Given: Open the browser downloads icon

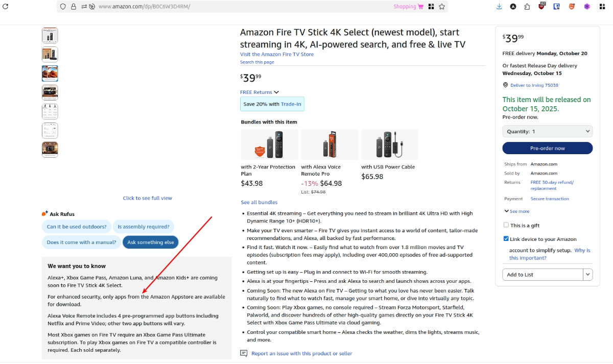Looking at the screenshot, I should tap(499, 7).
